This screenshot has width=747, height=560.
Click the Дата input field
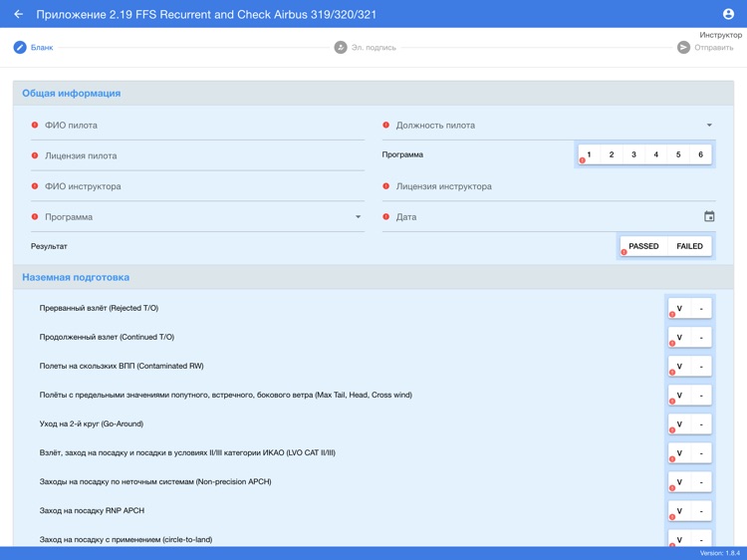coord(549,217)
